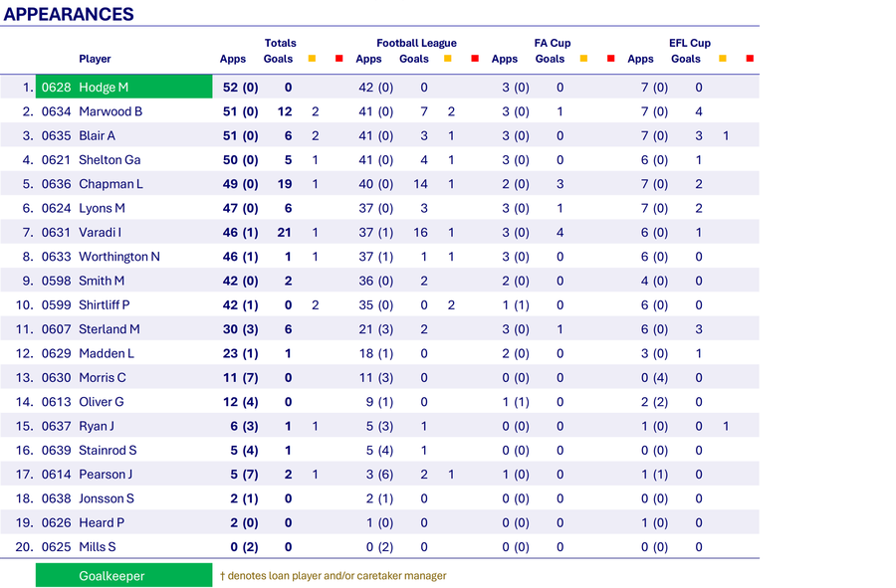Click the green Goalkeeper legend swatch

point(124,575)
